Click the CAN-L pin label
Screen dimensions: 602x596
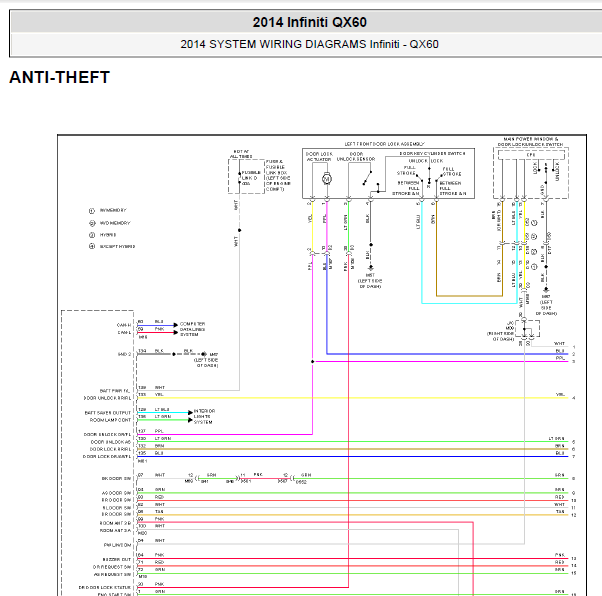tap(124, 333)
